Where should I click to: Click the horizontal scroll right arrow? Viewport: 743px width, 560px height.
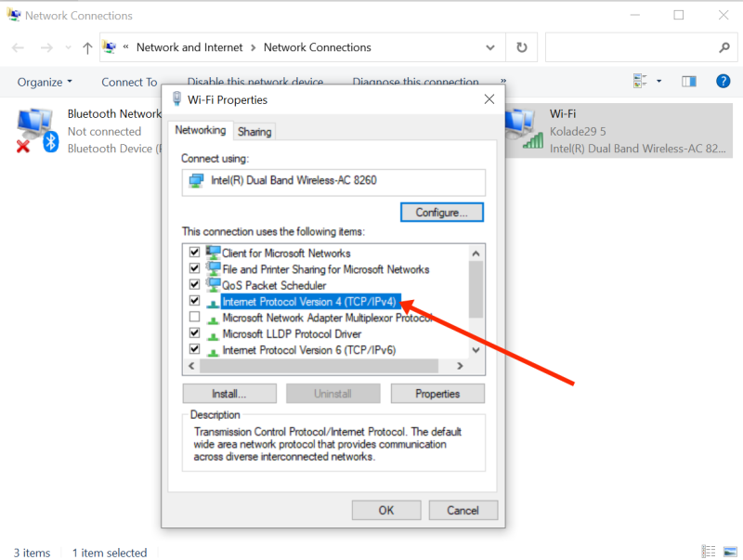click(x=459, y=366)
